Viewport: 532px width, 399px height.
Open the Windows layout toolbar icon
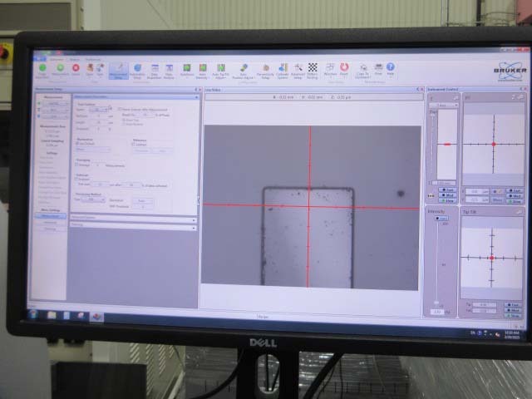[330, 69]
